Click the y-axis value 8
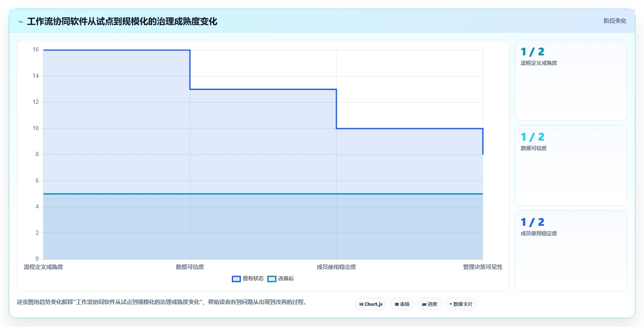This screenshot has height=327, width=644. (37, 154)
